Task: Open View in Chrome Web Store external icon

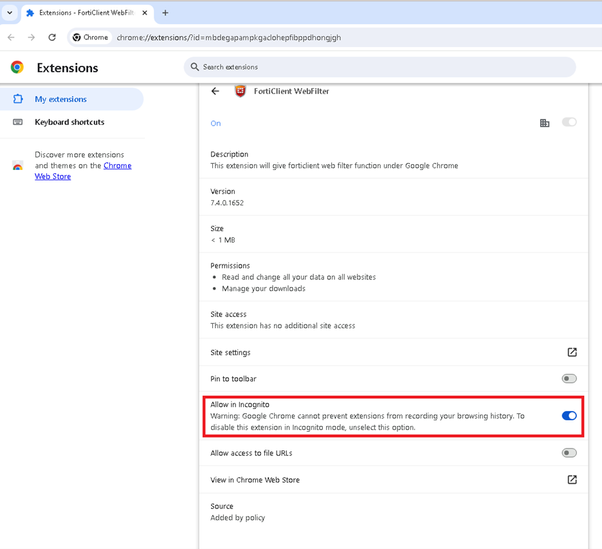Action: click(x=572, y=480)
